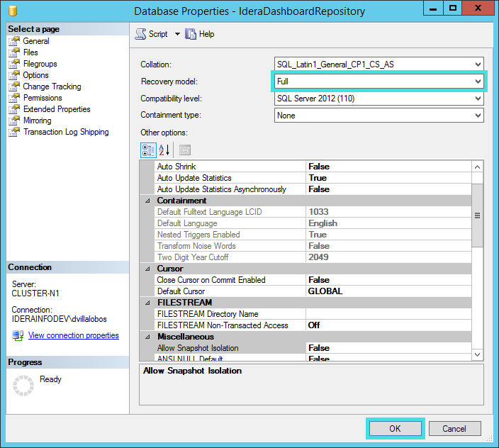
Task: Click the Transaction Log Shipping page icon
Action: pos(14,132)
